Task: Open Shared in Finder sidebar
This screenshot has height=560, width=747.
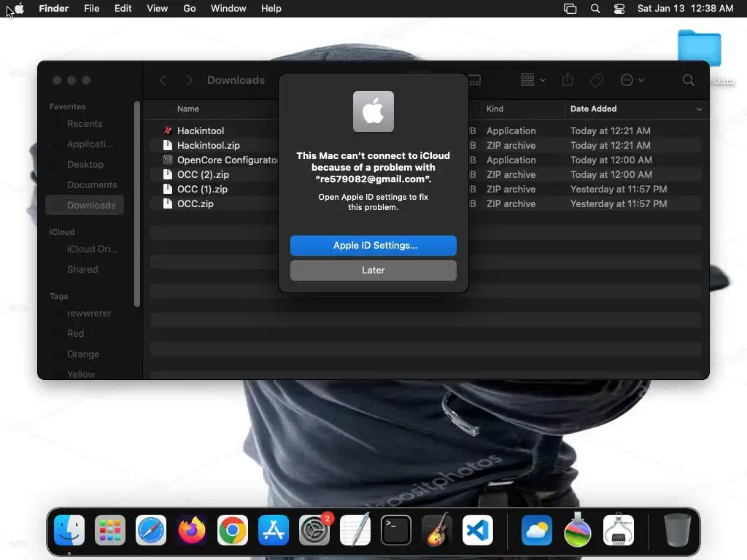Action: pyautogui.click(x=85, y=270)
